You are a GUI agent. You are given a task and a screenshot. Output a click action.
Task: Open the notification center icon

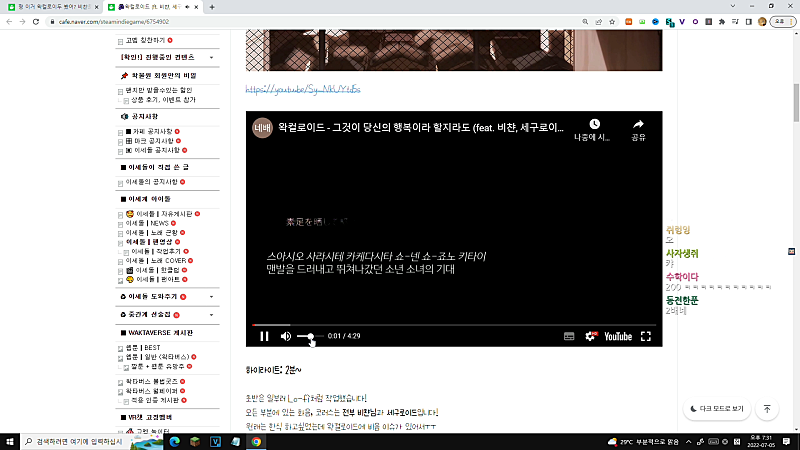click(x=787, y=442)
